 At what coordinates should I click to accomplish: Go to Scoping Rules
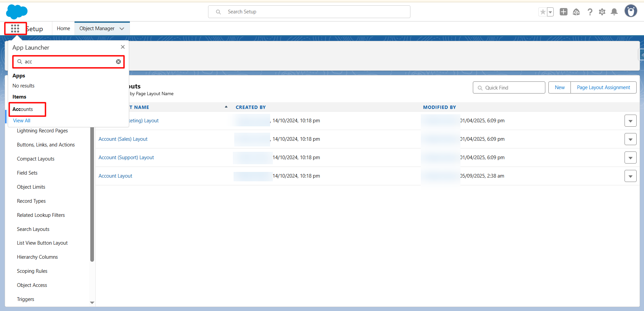(32, 271)
